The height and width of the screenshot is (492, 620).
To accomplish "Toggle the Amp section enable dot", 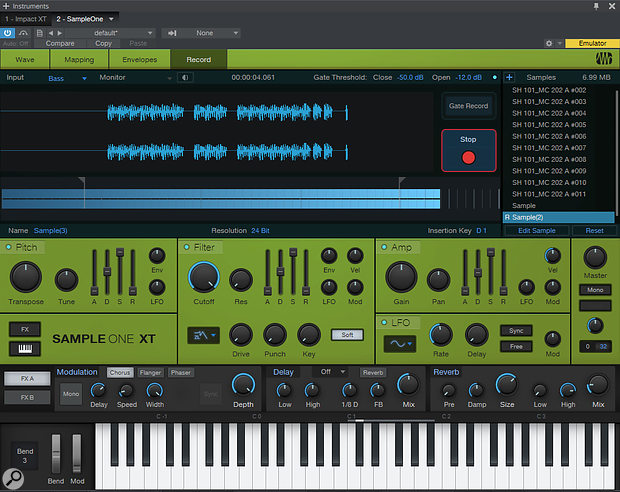I will [x=384, y=247].
